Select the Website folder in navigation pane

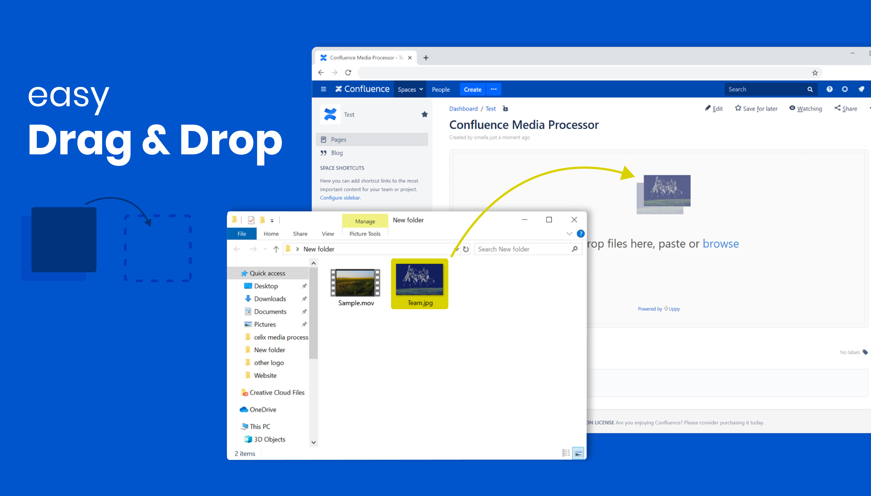(265, 375)
